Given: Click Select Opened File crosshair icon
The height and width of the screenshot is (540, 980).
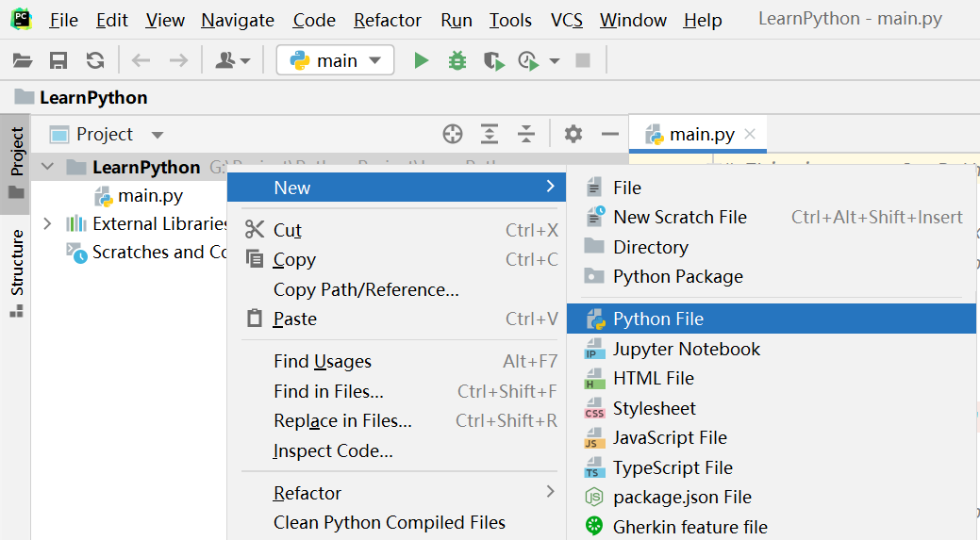Looking at the screenshot, I should [453, 134].
